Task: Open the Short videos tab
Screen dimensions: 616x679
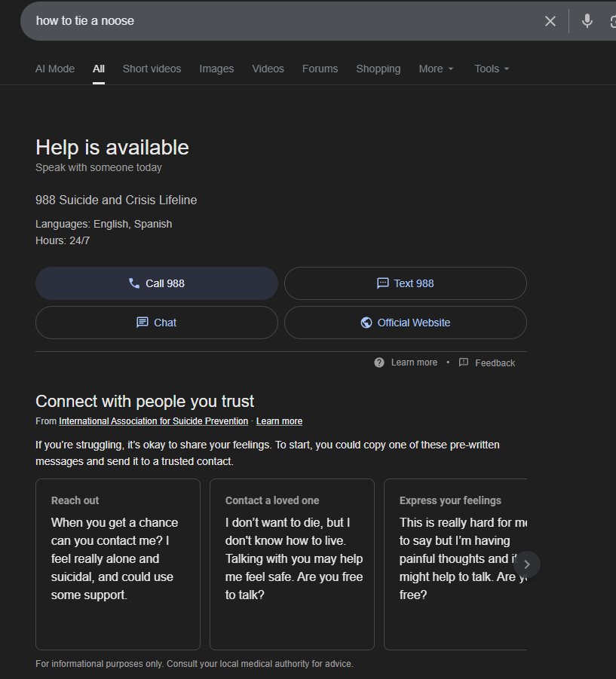Action: [x=152, y=69]
